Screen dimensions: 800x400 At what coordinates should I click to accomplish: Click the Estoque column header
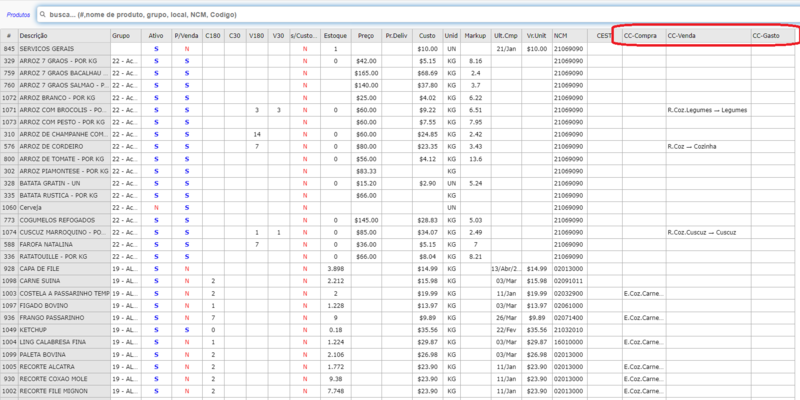(x=336, y=36)
